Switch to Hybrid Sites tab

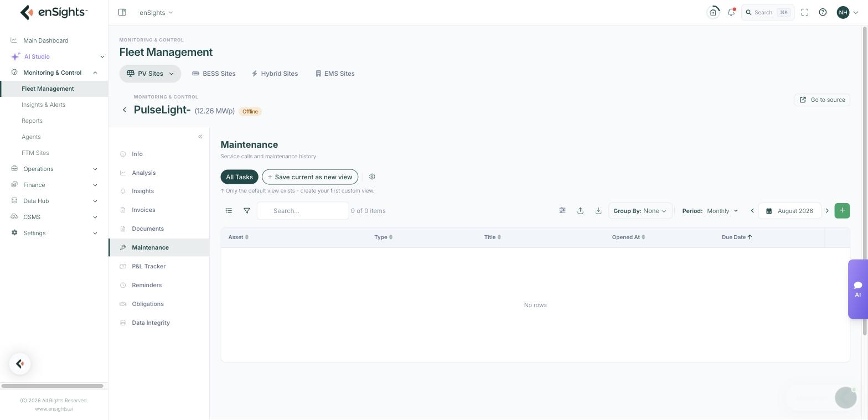(275, 74)
